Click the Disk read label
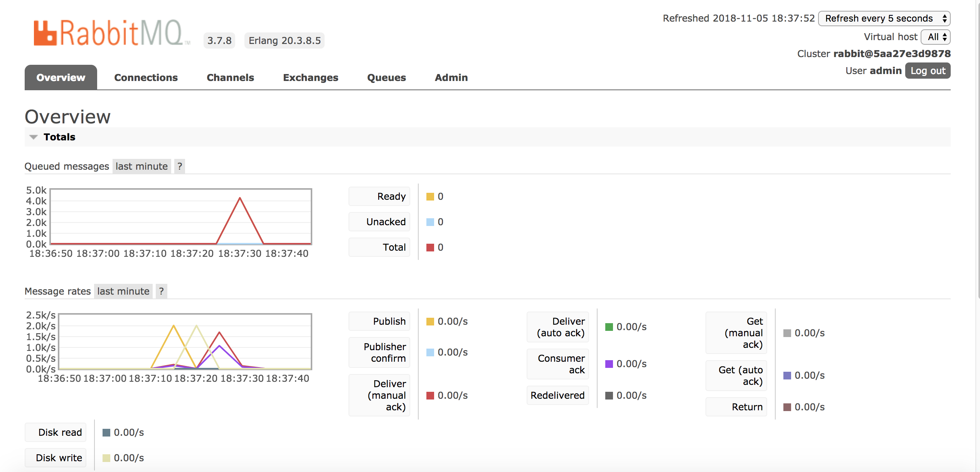This screenshot has width=980, height=472. 56,432
